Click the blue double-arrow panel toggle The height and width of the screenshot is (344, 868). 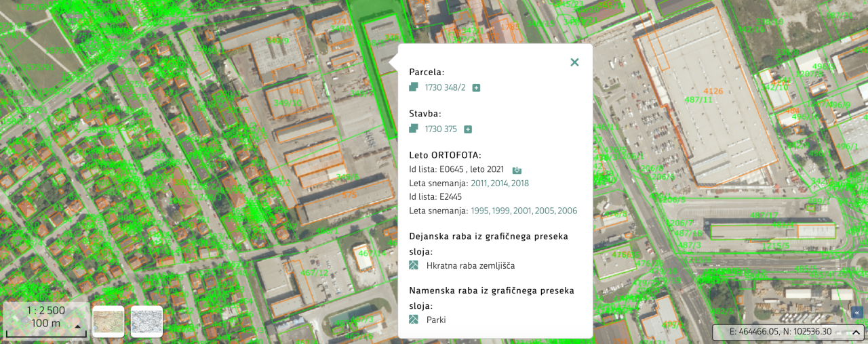pos(856,312)
